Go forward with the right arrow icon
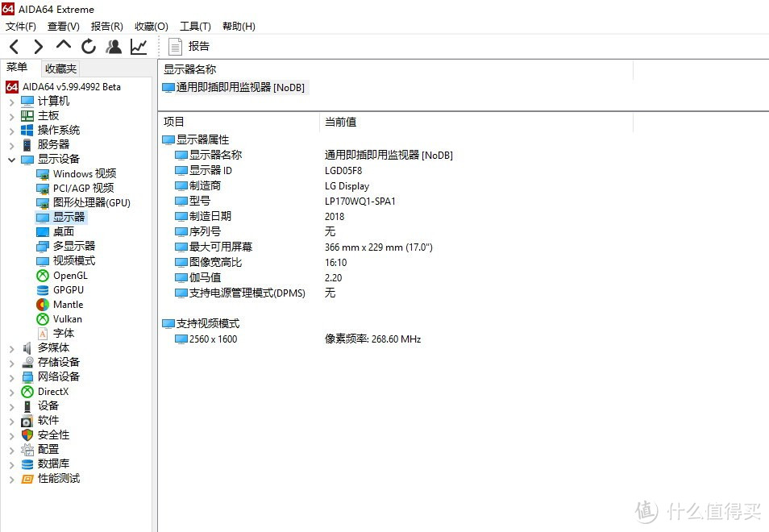Viewport: 769px width, 532px height. [x=38, y=47]
